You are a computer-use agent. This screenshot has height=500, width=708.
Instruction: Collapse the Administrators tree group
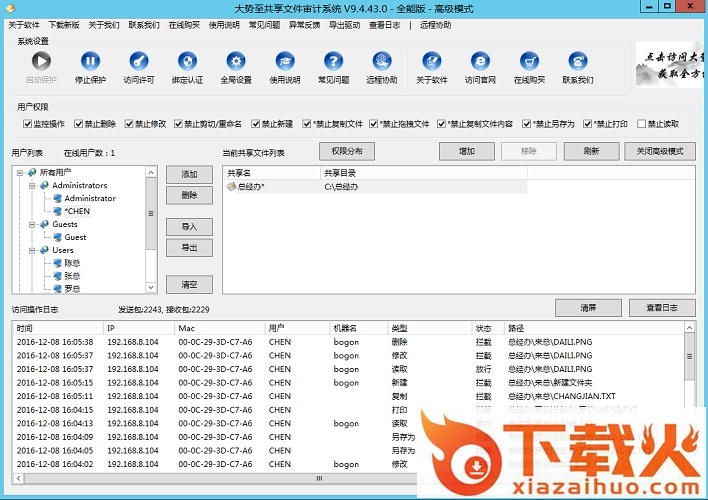pyautogui.click(x=32, y=186)
